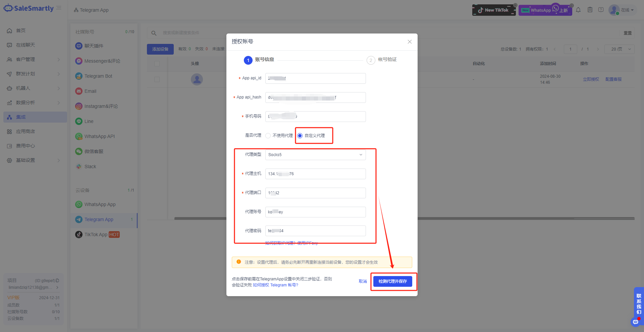Open the 微信客服 integration
This screenshot has height=332, width=644.
click(x=94, y=151)
